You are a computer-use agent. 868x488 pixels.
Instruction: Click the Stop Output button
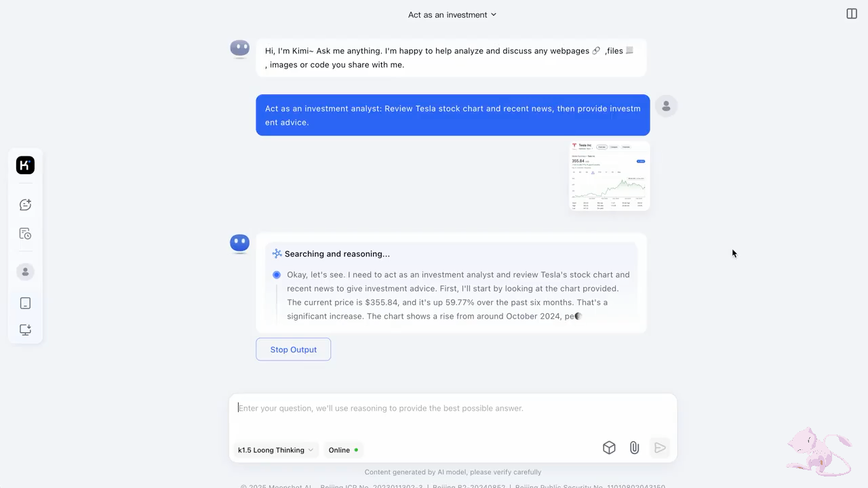click(x=293, y=350)
